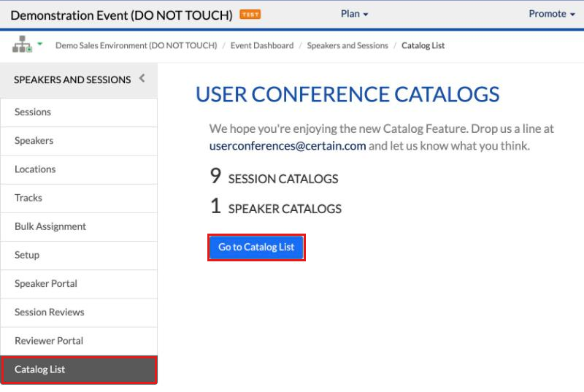Open the Plan dropdown menu
Screen dimensions: 584x392
click(354, 14)
